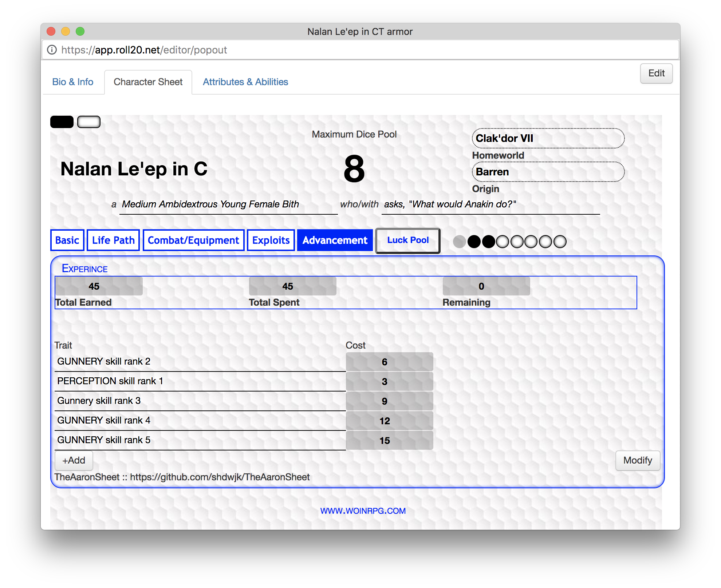Viewport: 721px width, 588px height.
Task: Click the site info icon in address bar
Action: pos(52,50)
